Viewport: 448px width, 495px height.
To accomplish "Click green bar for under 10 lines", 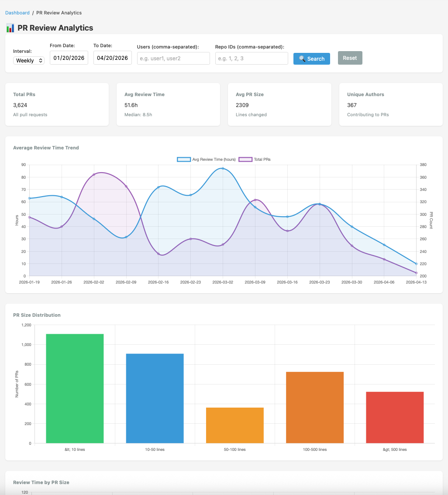I will [75, 388].
